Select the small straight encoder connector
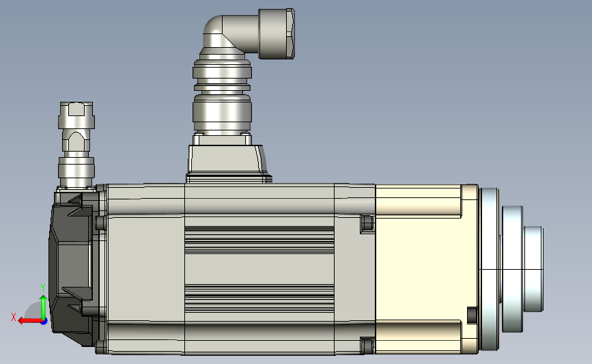This screenshot has height=364, width=592. click(x=76, y=145)
